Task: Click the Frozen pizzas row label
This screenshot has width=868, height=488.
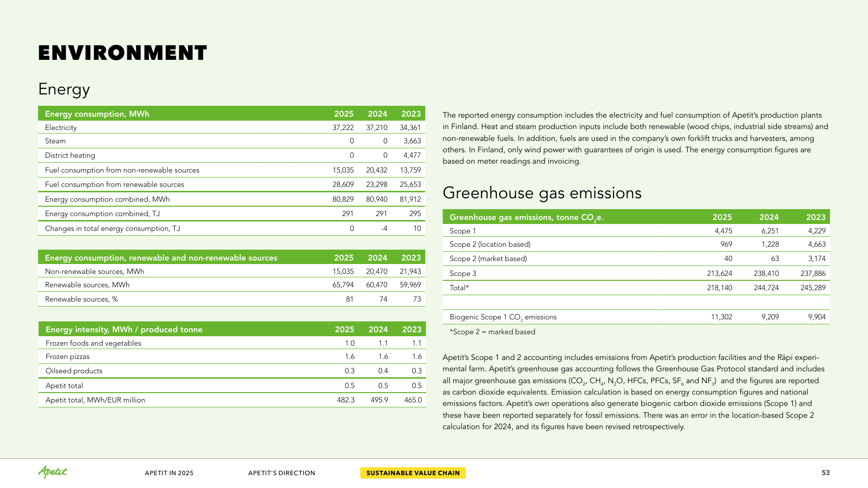Action: pos(68,356)
